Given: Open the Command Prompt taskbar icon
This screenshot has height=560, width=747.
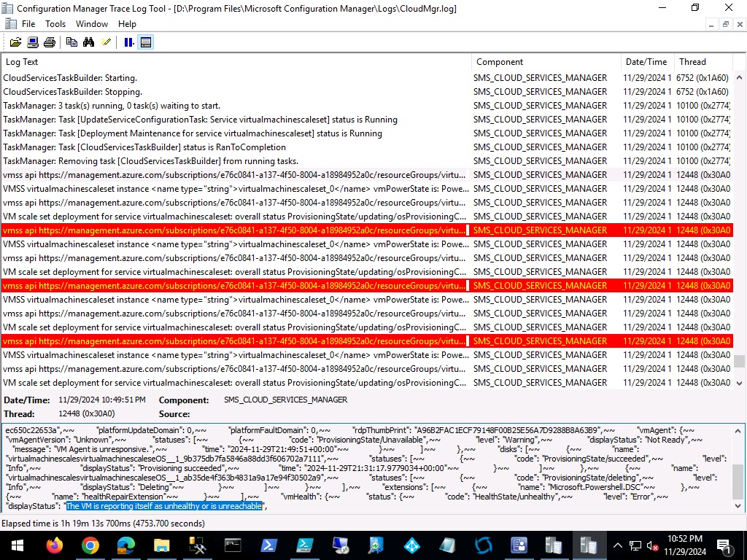Looking at the screenshot, I should [x=233, y=545].
